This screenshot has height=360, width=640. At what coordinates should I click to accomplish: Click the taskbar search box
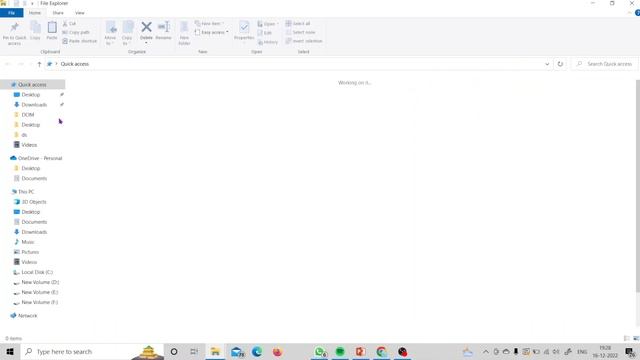click(x=92, y=351)
